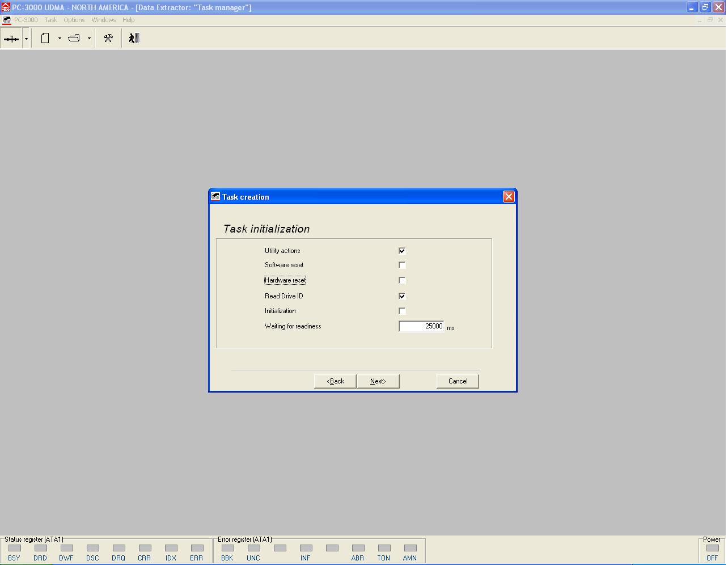Click the Waiting for readiness input field

point(421,326)
